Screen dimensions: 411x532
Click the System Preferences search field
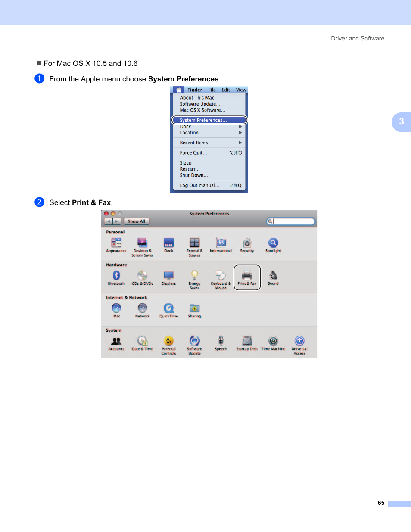click(x=291, y=221)
